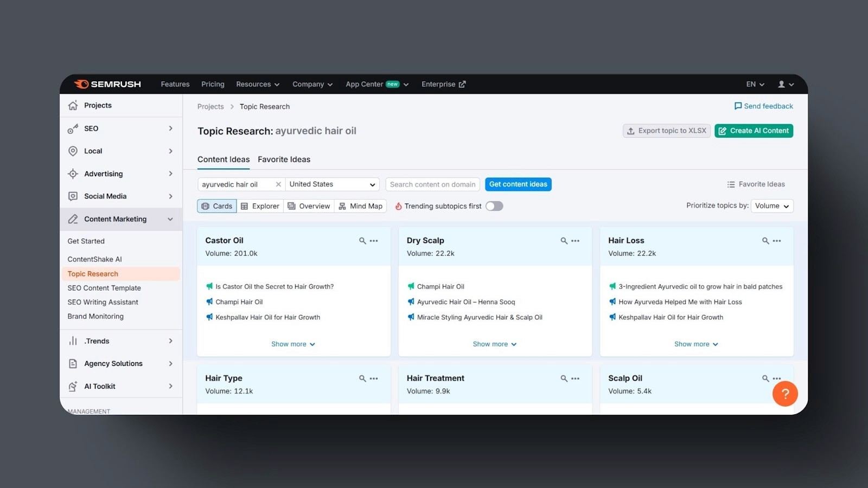This screenshot has width=868, height=488.
Task: Open the Company dropdown menu
Action: 312,84
